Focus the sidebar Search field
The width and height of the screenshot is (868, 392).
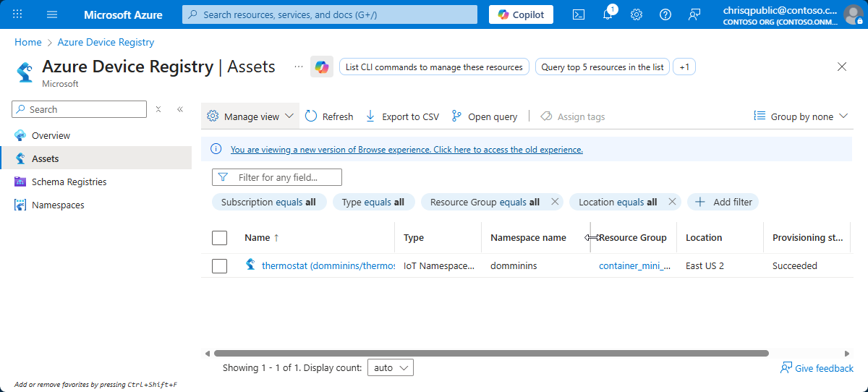(80, 109)
